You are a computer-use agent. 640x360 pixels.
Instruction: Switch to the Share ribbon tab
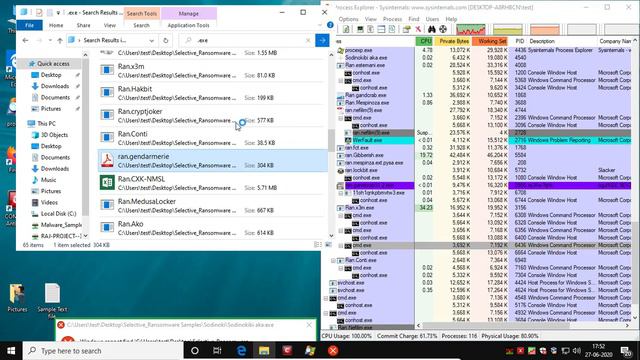(83, 25)
